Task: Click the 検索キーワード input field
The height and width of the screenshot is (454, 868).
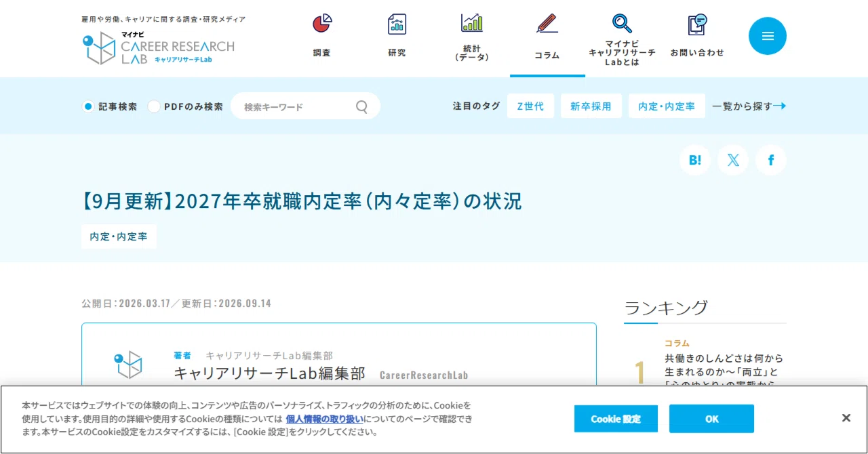Action: point(305,106)
